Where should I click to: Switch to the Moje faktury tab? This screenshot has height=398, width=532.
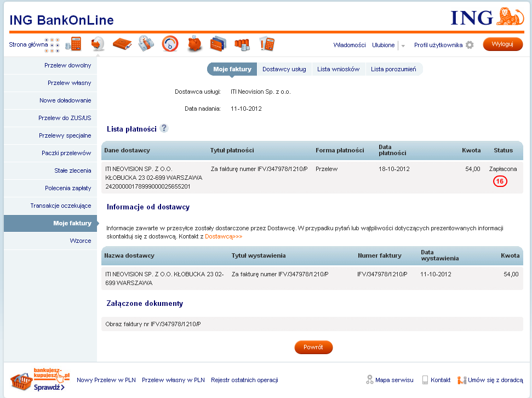pyautogui.click(x=232, y=69)
